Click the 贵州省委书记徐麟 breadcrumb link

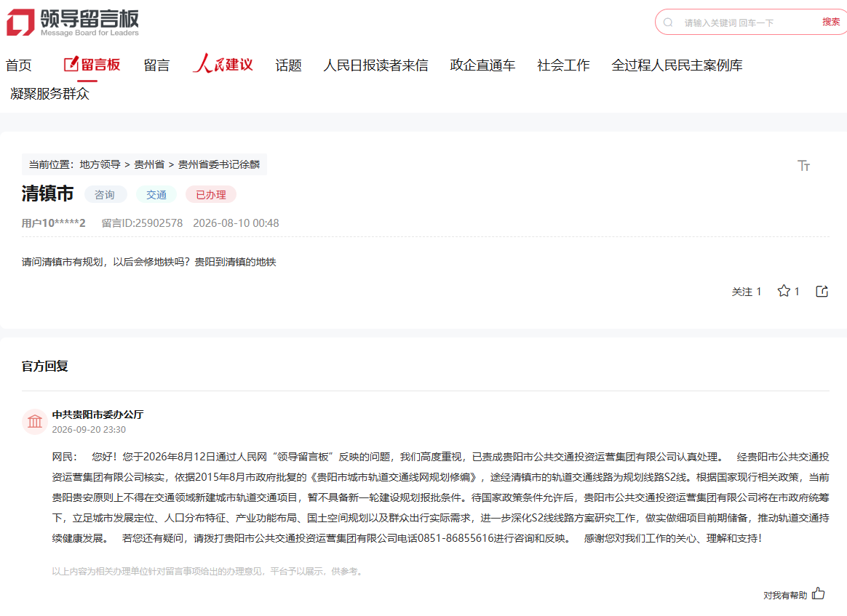coord(219,164)
